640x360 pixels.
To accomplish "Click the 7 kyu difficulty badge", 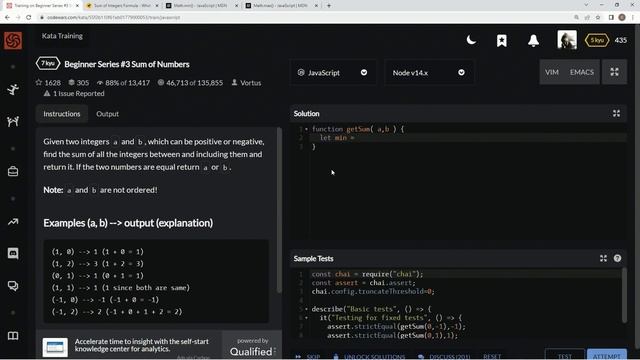I will [x=48, y=64].
